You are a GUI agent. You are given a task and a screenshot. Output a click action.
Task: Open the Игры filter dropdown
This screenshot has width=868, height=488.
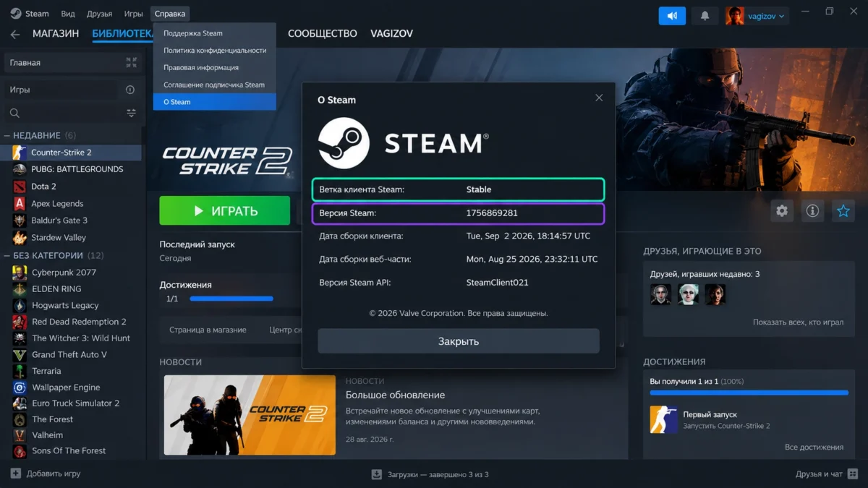click(x=61, y=90)
